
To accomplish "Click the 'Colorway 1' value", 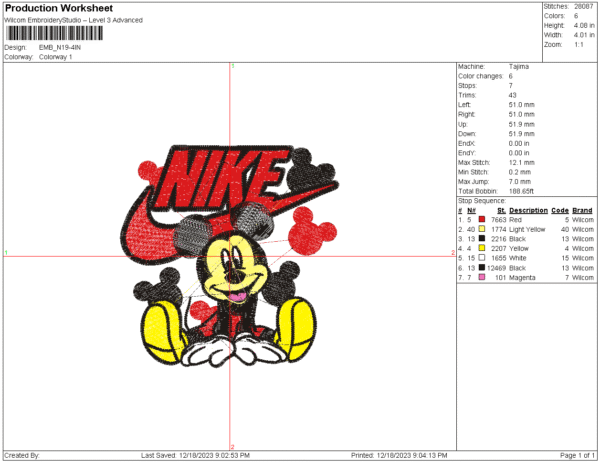I will 55,57.
